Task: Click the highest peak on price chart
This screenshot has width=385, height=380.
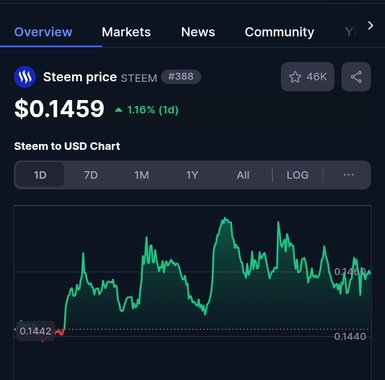Action: pos(225,219)
